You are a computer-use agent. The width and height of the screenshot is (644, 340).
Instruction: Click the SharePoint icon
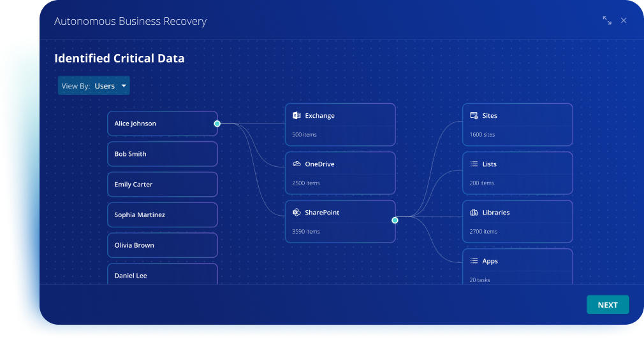pos(296,213)
